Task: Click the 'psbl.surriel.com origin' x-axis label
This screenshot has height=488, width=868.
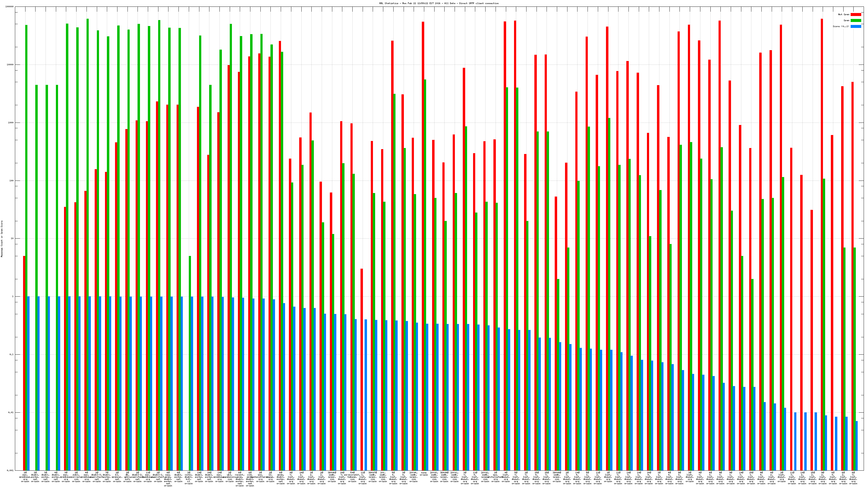Action: (76, 477)
